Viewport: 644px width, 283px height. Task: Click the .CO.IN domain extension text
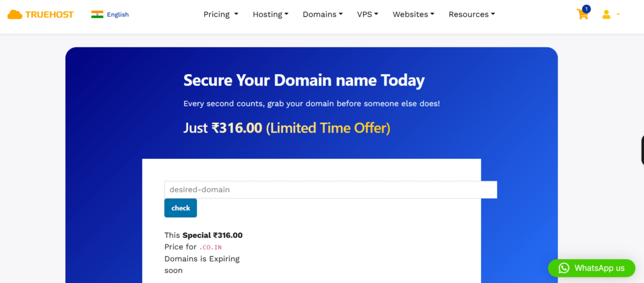point(210,247)
